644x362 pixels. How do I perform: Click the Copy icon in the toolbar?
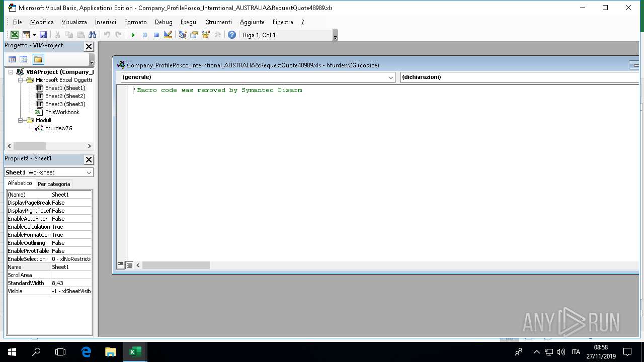(x=69, y=35)
